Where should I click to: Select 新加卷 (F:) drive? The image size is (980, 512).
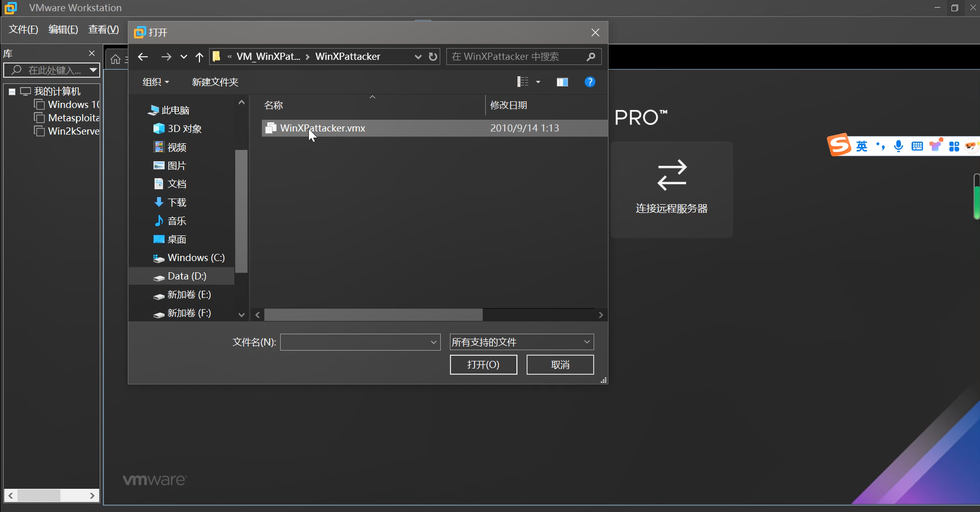[182, 313]
